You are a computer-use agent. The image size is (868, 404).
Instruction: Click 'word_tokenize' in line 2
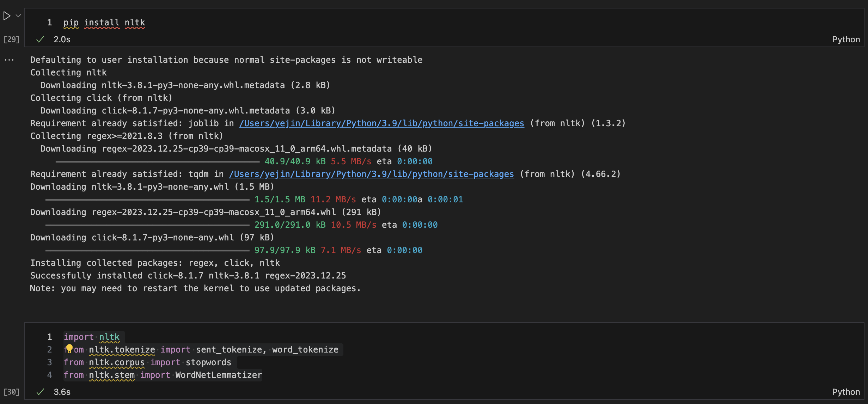pos(305,350)
